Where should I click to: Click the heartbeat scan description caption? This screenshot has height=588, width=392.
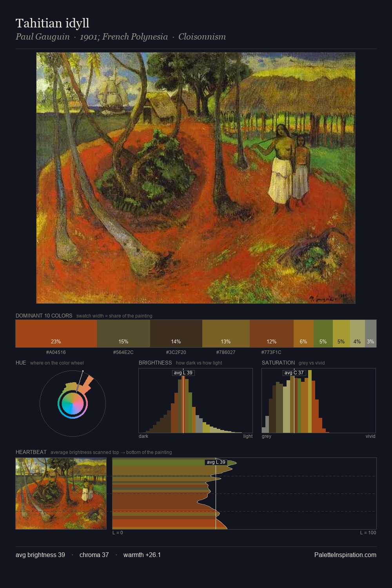111,452
